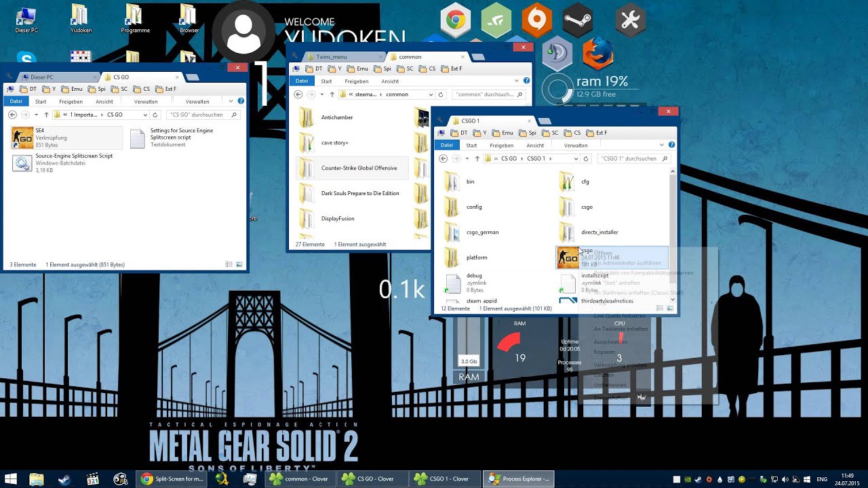Screen dimensions: 868x488
Task: Open Freigeben ribbon tab in common window
Action: pos(357,81)
